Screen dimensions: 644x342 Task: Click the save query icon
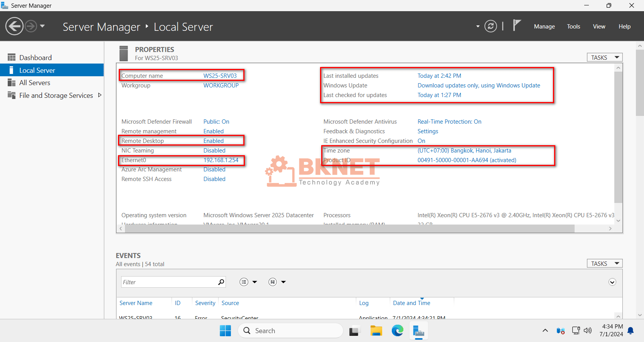[x=273, y=282]
